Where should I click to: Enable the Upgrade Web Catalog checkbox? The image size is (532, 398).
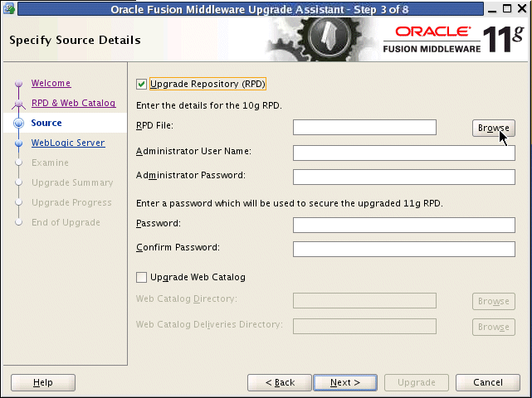141,277
